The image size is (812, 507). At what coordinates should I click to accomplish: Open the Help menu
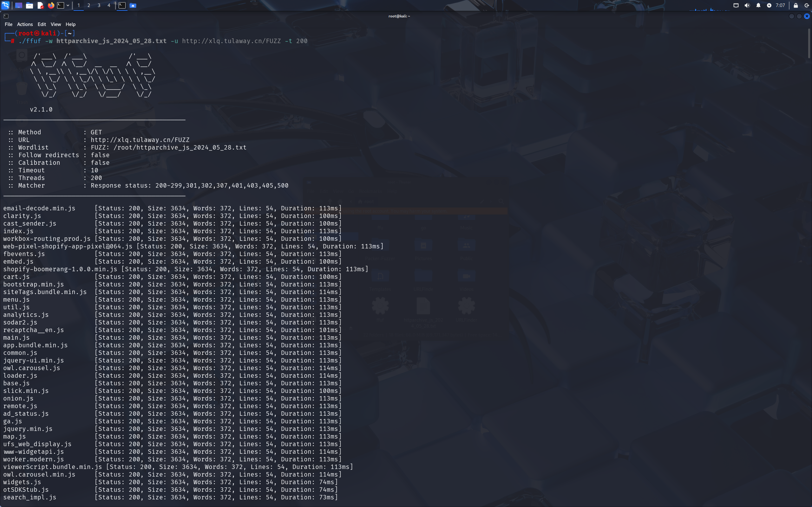coord(70,24)
